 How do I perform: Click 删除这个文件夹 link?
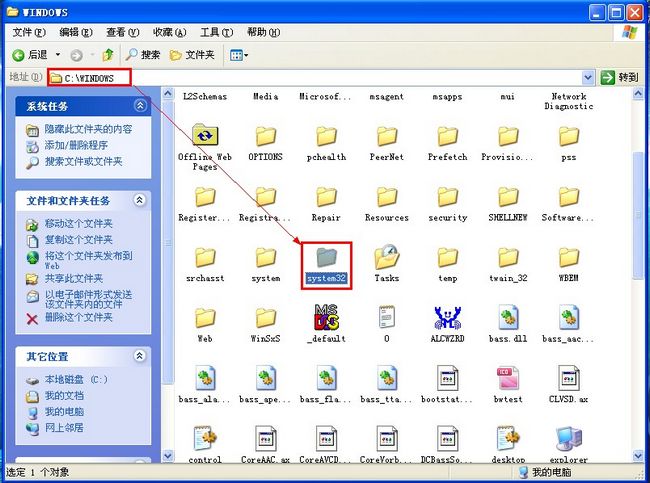78,317
